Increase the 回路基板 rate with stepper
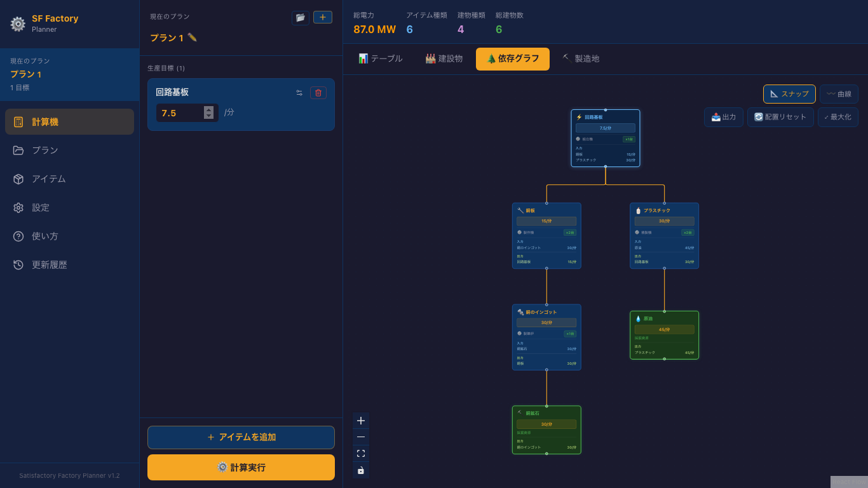The image size is (868, 488). [x=208, y=110]
